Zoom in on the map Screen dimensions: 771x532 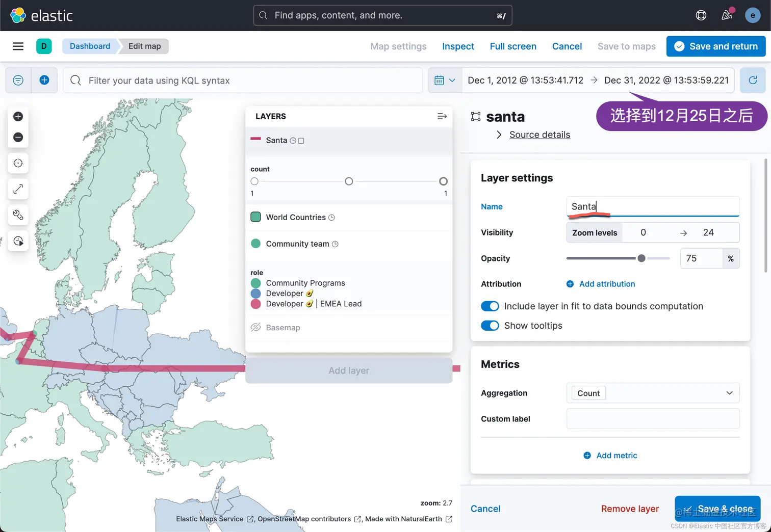(x=18, y=117)
